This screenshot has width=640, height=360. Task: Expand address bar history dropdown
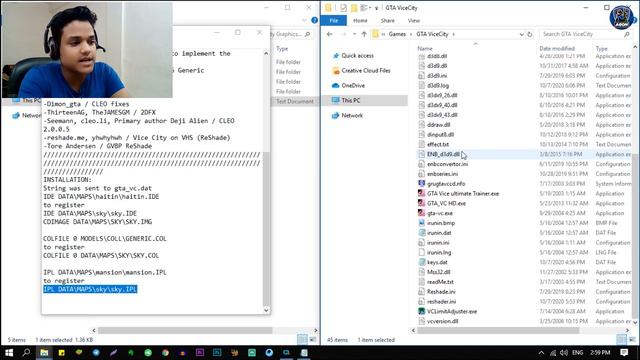click(521, 34)
